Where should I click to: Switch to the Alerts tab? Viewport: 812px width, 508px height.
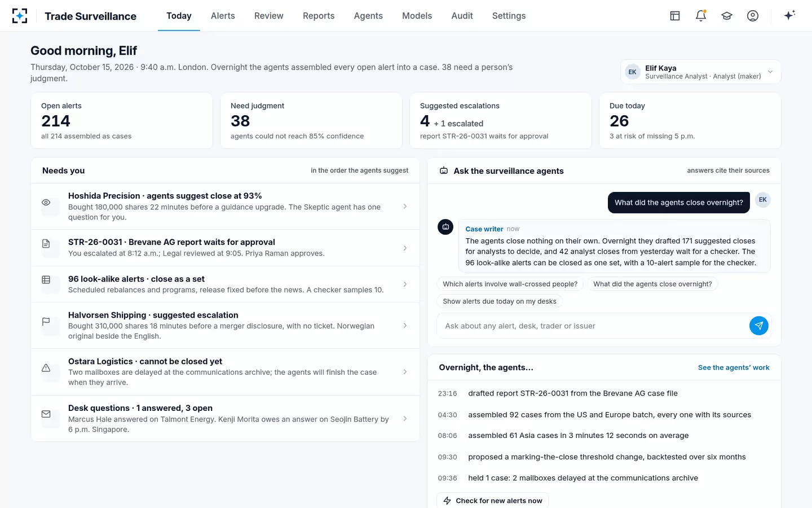pyautogui.click(x=223, y=16)
